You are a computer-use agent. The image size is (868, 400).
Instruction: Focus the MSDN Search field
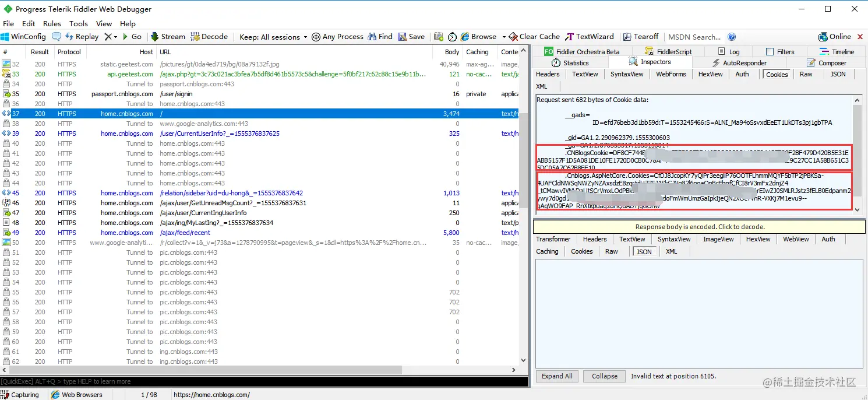694,37
